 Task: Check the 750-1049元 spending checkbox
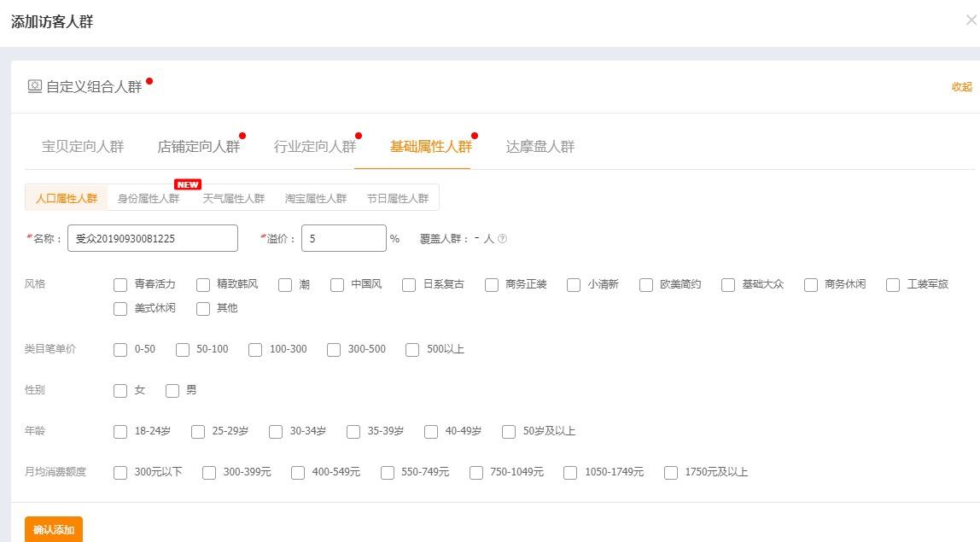point(476,473)
